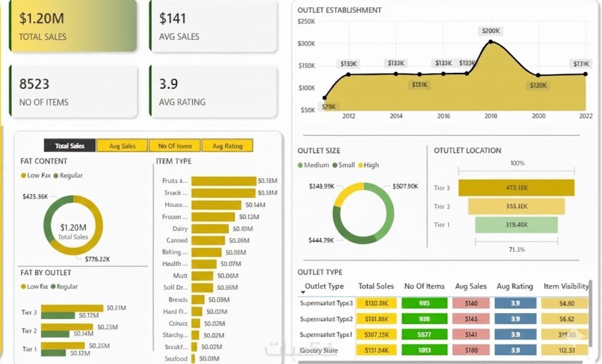Click the 8523 No Of Items card
Image resolution: width=602 pixels, height=364 pixels.
[x=73, y=91]
